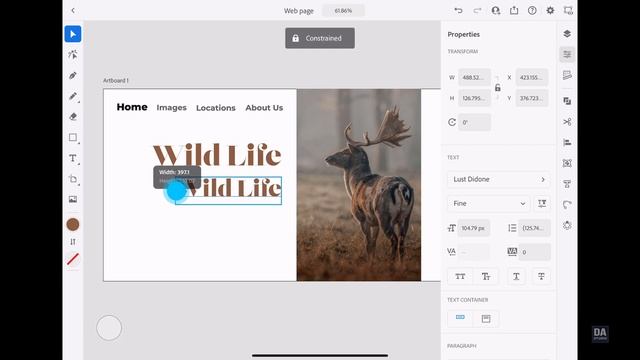Select the Type tool

(73, 158)
